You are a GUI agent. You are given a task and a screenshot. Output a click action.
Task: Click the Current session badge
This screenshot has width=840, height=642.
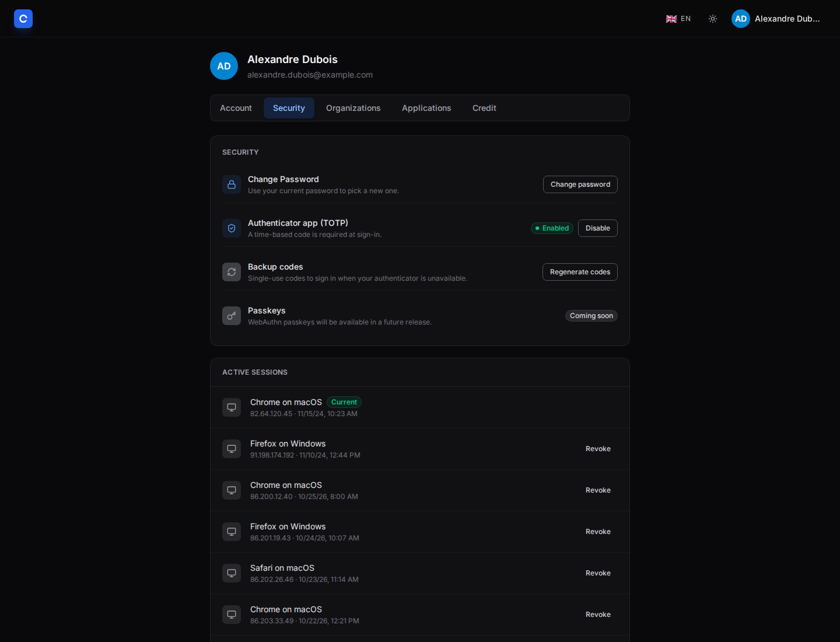(344, 402)
